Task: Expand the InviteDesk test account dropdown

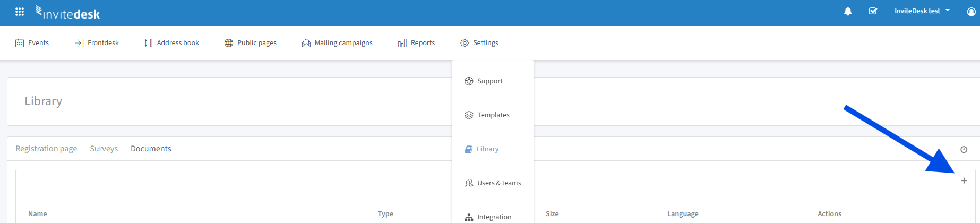Action: 922,11
